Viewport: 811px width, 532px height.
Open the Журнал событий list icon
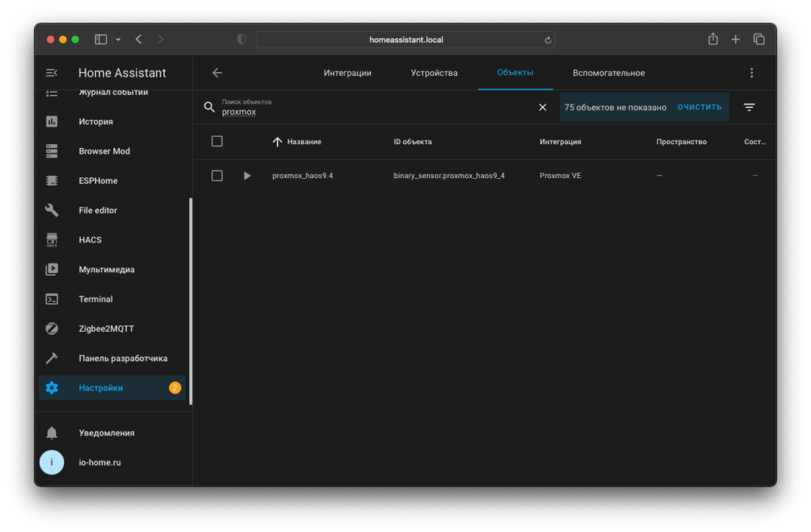point(51,93)
